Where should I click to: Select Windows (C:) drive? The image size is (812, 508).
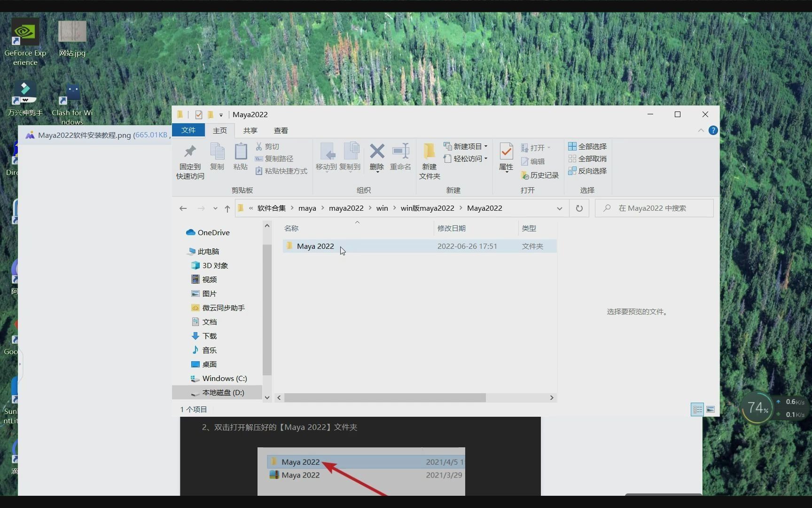tap(219, 378)
